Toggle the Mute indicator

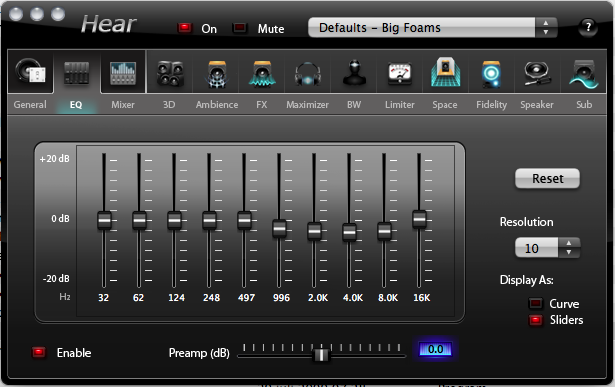[x=240, y=28]
